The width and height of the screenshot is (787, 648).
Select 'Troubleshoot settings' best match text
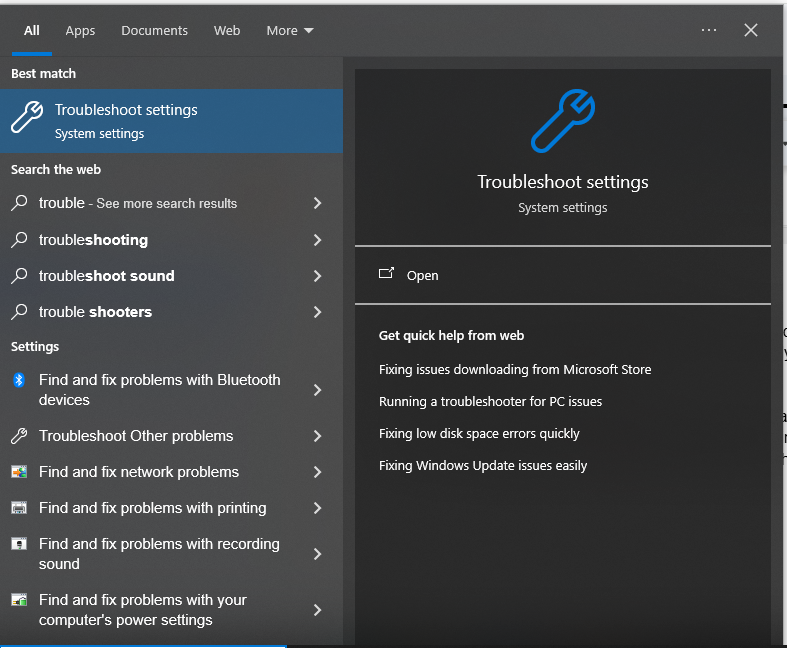(x=126, y=110)
